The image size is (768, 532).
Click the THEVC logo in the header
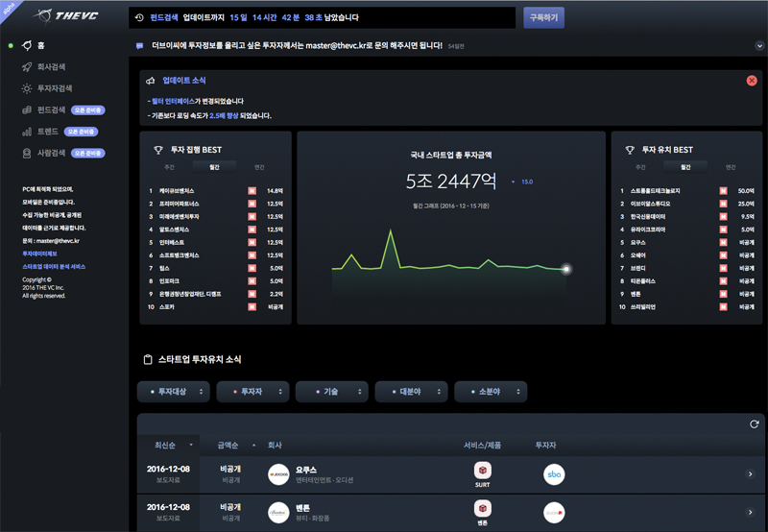tap(66, 16)
